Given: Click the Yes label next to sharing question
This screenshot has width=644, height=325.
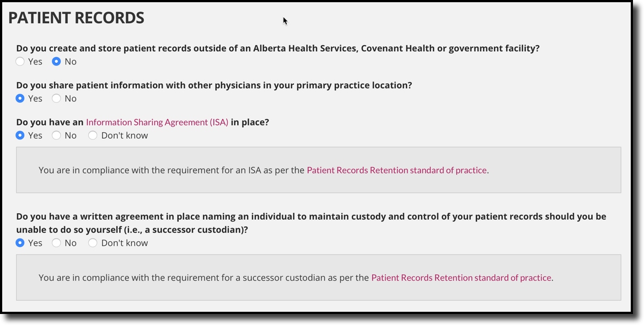Looking at the screenshot, I should point(35,99).
